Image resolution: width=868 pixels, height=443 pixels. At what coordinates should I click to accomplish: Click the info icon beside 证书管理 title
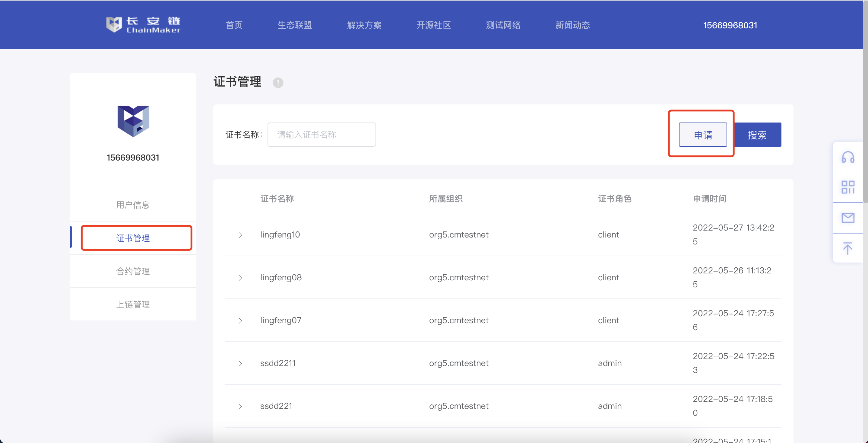point(278,83)
